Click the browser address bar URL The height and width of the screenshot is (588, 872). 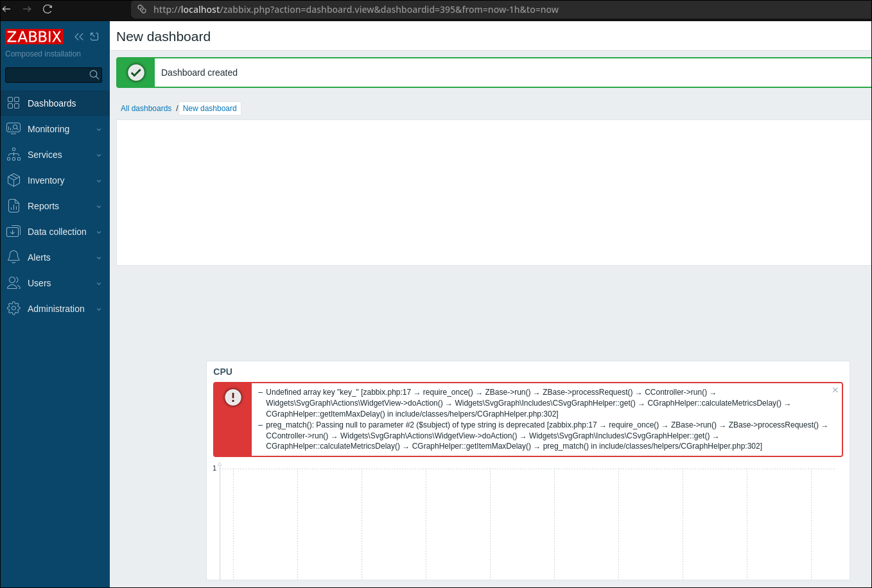356,10
